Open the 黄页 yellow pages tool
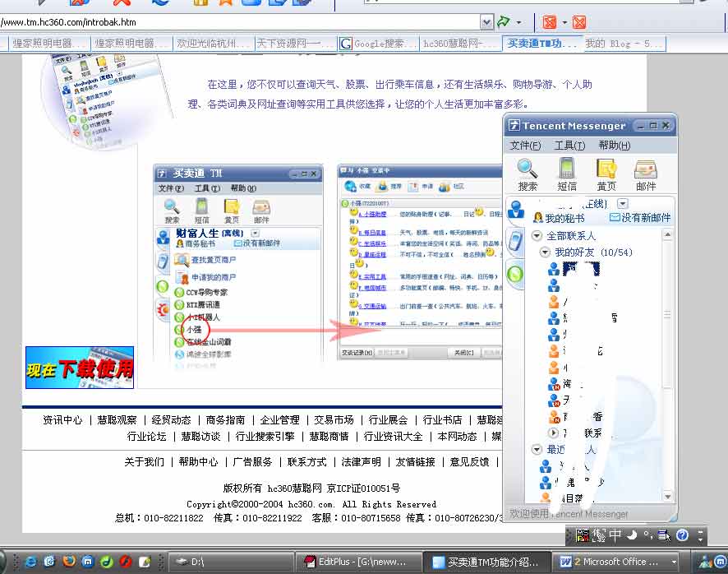Screen dimensions: 728x574 [x=606, y=175]
